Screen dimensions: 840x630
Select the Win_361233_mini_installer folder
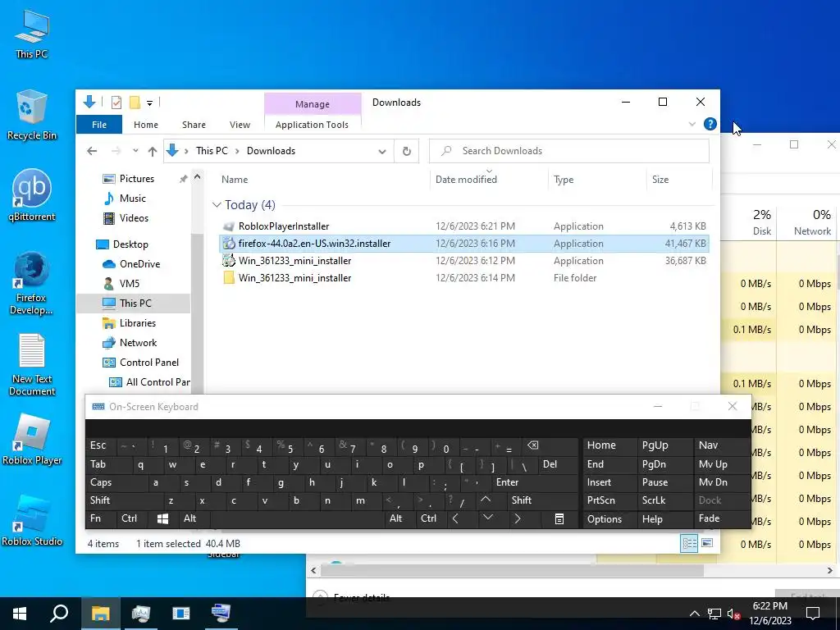pos(464,277)
